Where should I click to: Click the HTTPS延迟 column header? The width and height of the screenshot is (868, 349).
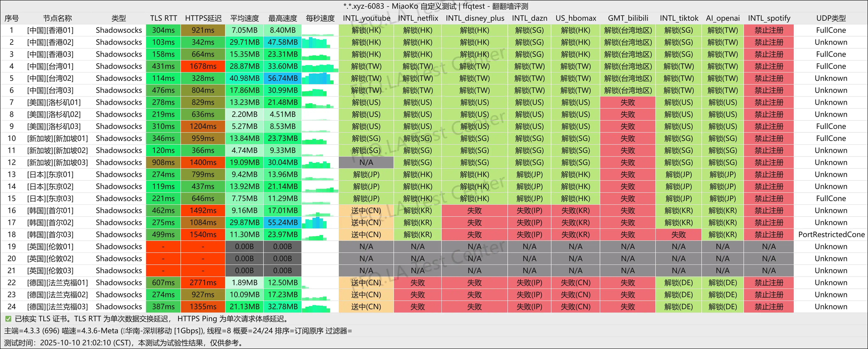tap(203, 18)
